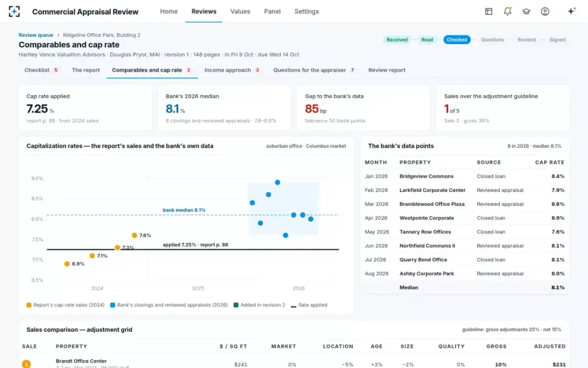
Task: Click the green Added in revision 2 swatch
Action: pyautogui.click(x=236, y=305)
